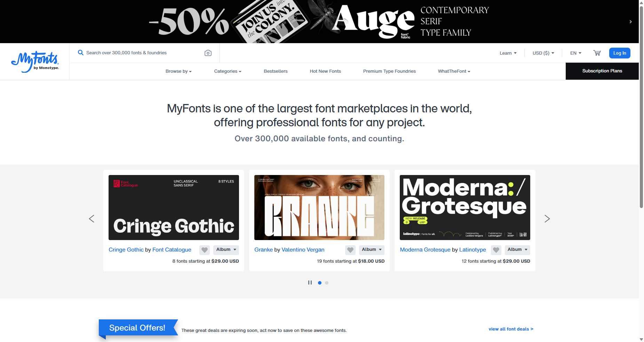
Task: Focus the font search input field
Action: tap(143, 53)
